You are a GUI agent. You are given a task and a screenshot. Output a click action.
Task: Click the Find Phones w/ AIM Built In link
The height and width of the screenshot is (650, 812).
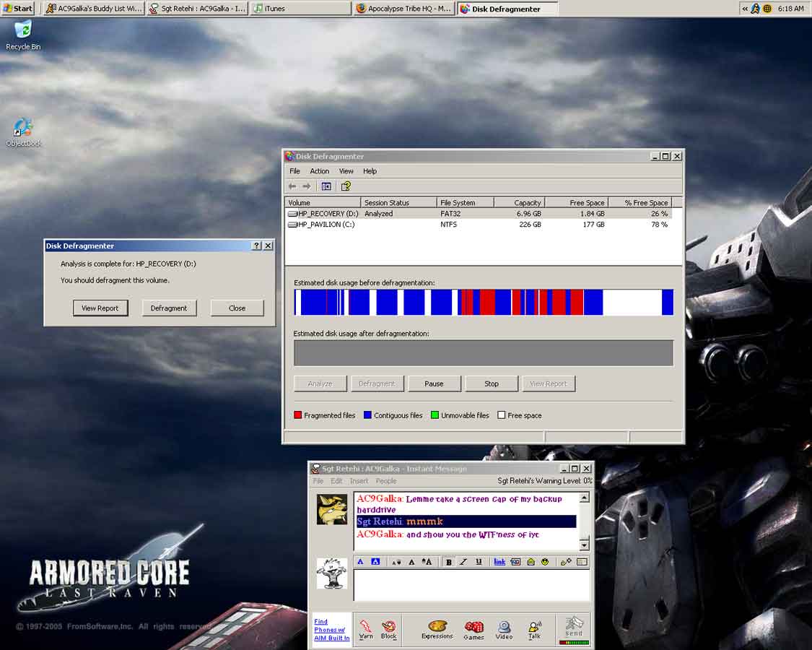(x=331, y=630)
